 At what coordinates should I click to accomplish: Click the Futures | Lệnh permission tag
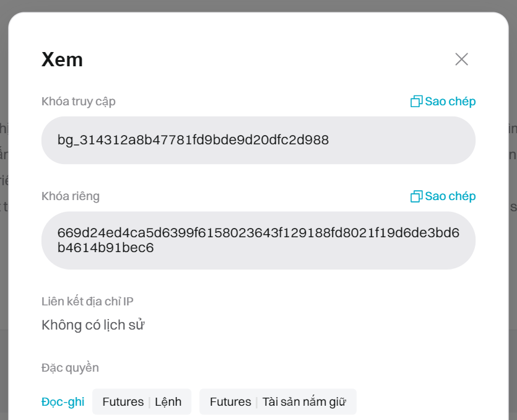(142, 402)
